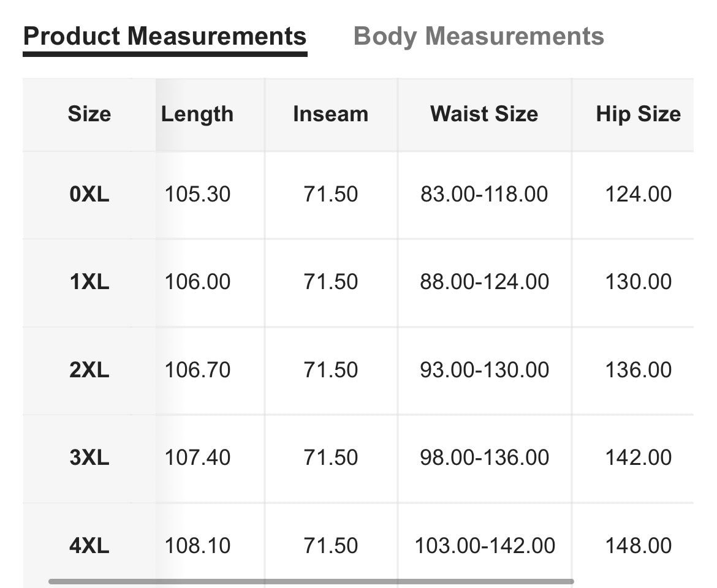717x588 pixels.
Task: Select the 4XL size row label
Action: [89, 546]
